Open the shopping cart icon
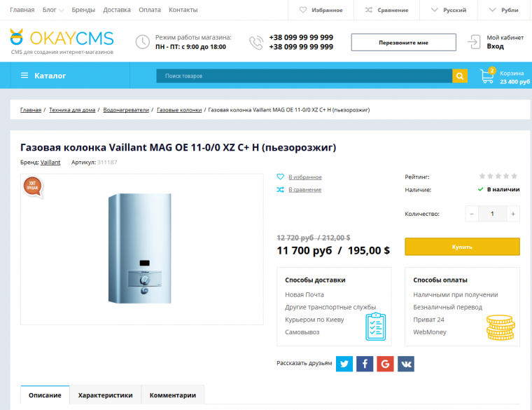This screenshot has height=410, width=532. 486,75
